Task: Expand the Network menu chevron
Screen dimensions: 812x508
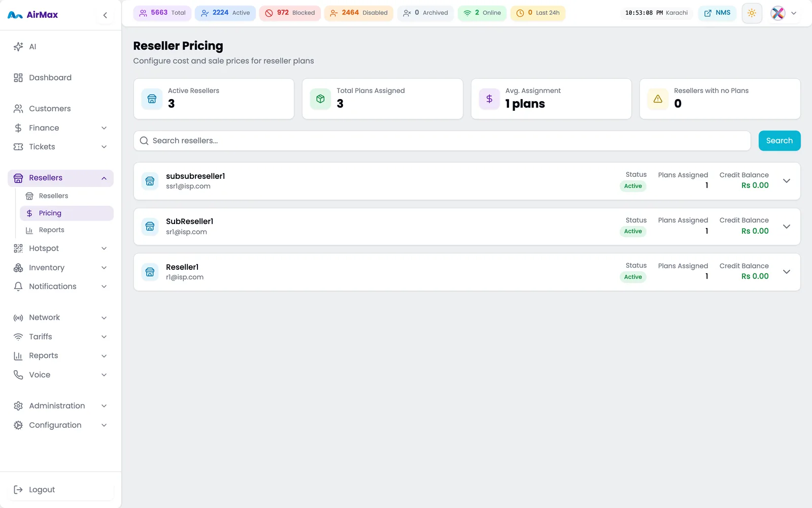Action: coord(104,318)
